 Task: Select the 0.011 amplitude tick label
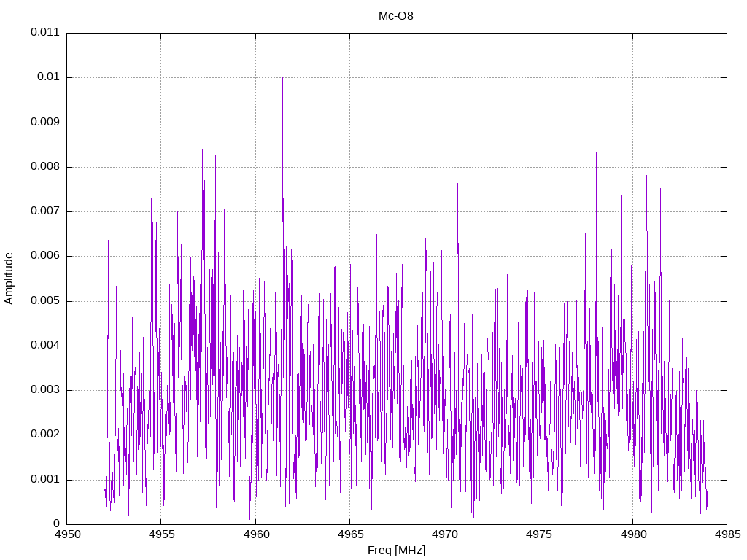click(44, 33)
